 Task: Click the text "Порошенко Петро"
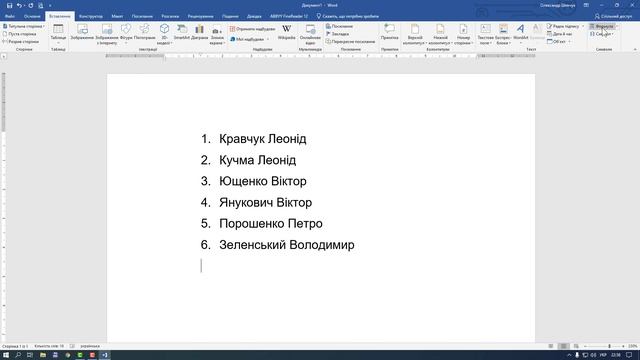(x=271, y=224)
